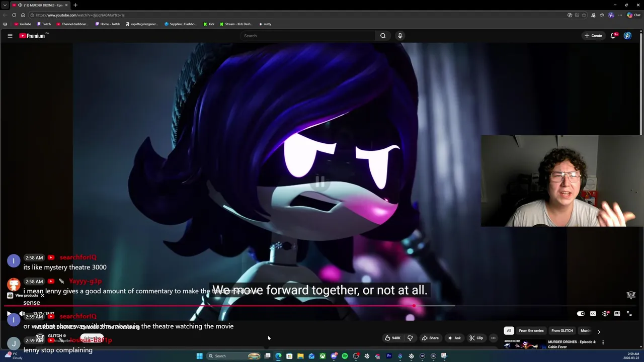The height and width of the screenshot is (362, 644).
Task: Expand the browser tab search chevron
Action: click(x=5, y=5)
